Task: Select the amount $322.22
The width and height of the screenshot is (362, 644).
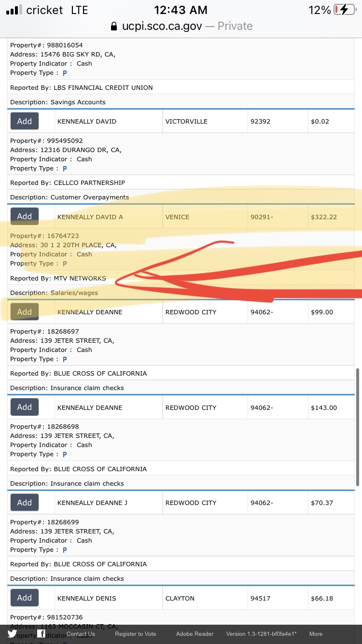Action: (x=324, y=217)
